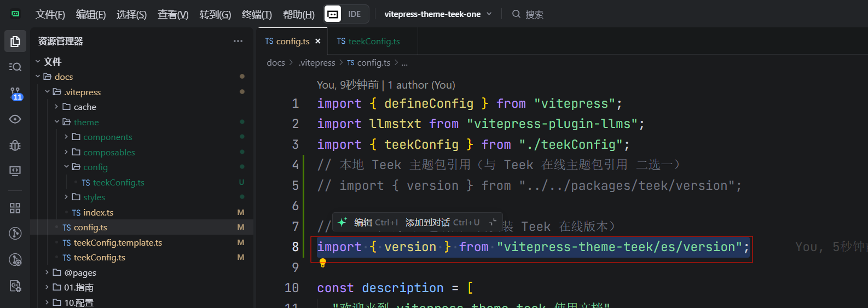Open the Extensions grid icon

pyautogui.click(x=15, y=208)
